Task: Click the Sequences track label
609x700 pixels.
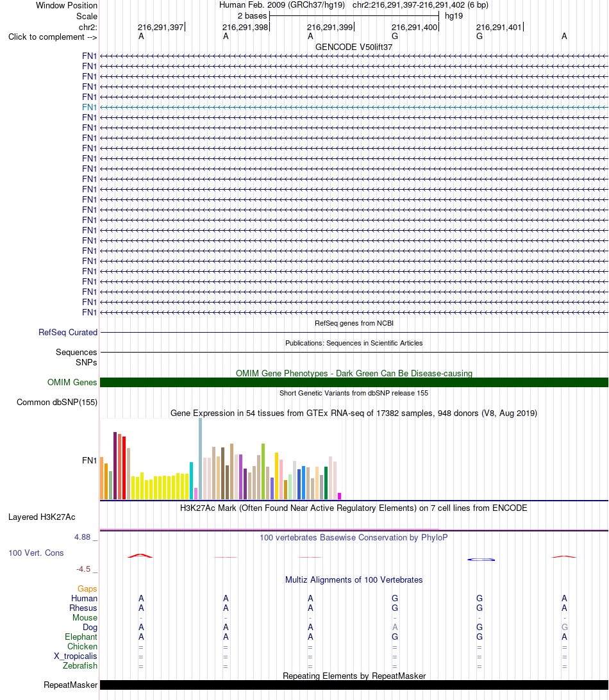Action: [76, 352]
